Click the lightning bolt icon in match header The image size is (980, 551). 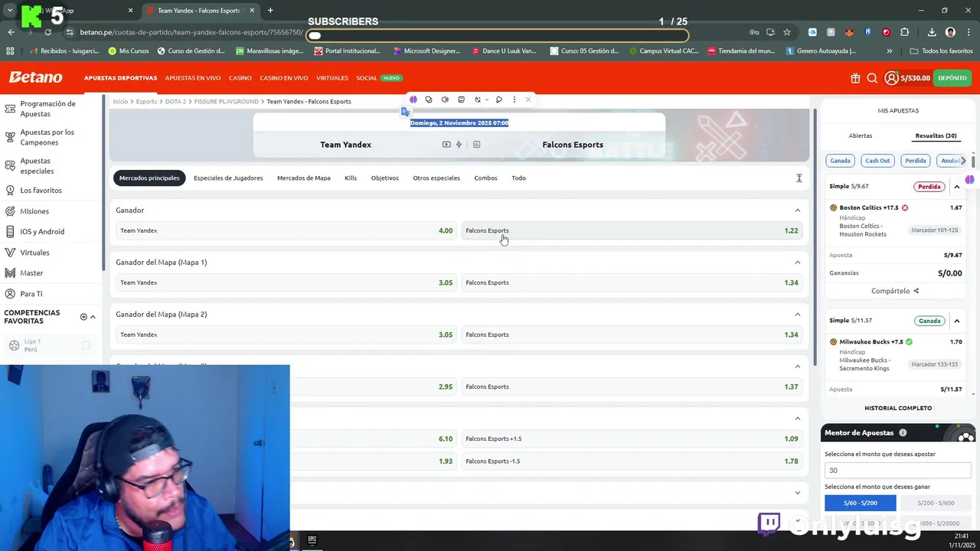(459, 145)
